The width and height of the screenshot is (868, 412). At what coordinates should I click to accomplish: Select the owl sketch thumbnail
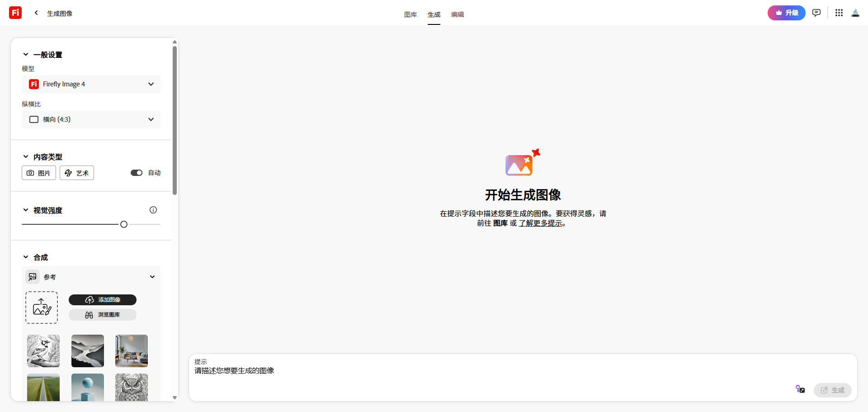(x=131, y=388)
